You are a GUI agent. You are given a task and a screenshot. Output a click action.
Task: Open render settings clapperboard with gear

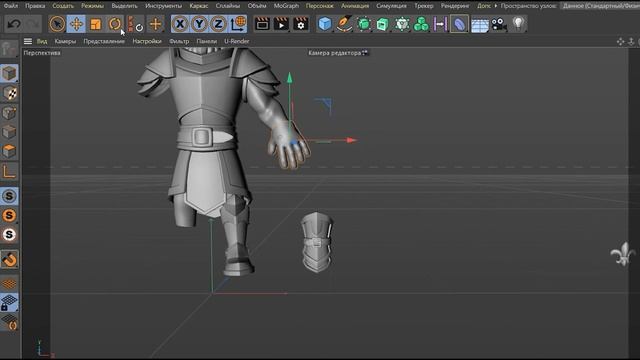click(x=301, y=24)
